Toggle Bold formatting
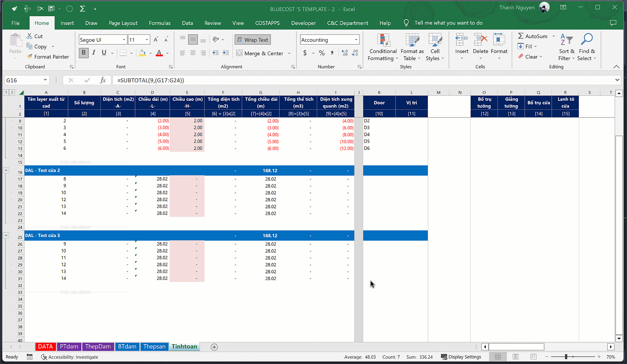The width and height of the screenshot is (627, 364). (x=84, y=53)
